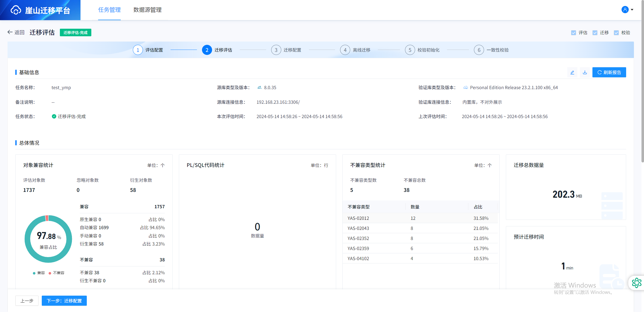The image size is (644, 312).
Task: Open the user account dropdown arrow
Action: [x=632, y=10]
